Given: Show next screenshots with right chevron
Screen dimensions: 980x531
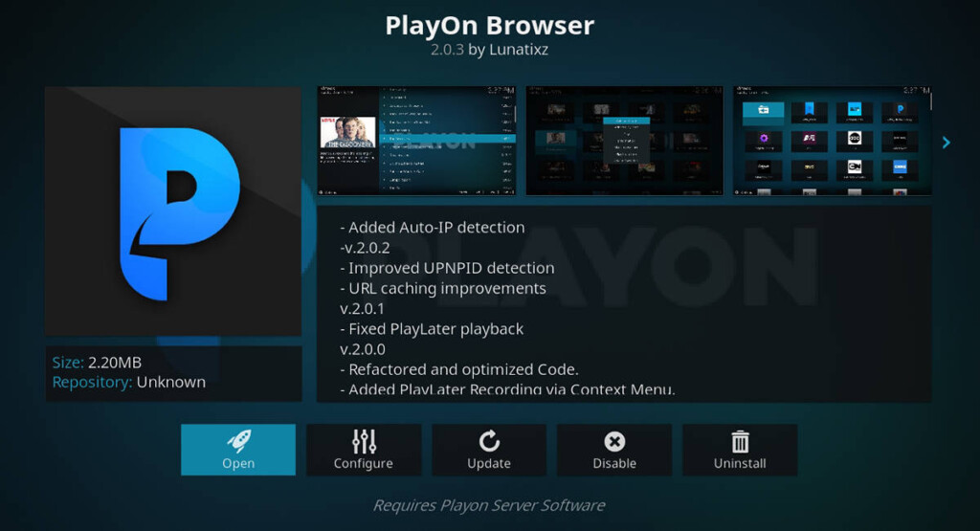Looking at the screenshot, I should point(947,143).
